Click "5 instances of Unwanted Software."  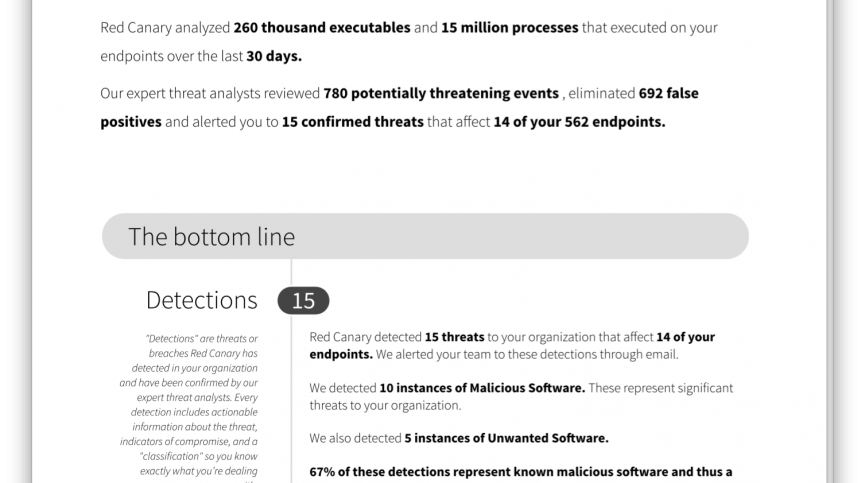pyautogui.click(x=506, y=438)
